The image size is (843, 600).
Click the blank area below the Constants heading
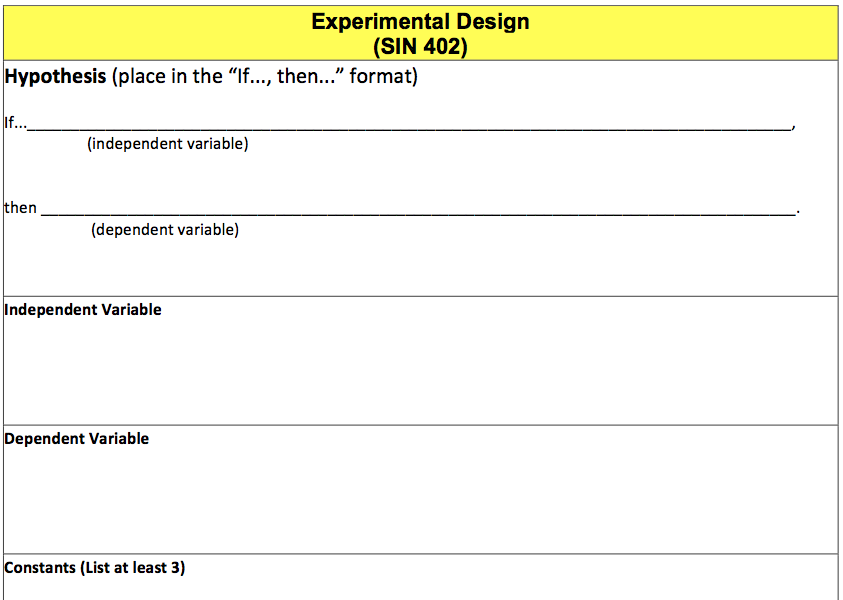420,589
